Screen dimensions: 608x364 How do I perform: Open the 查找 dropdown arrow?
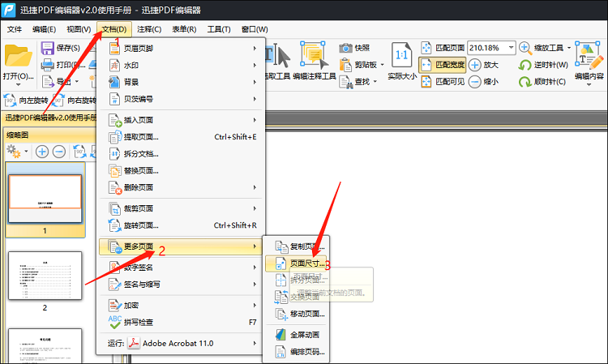coord(375,82)
